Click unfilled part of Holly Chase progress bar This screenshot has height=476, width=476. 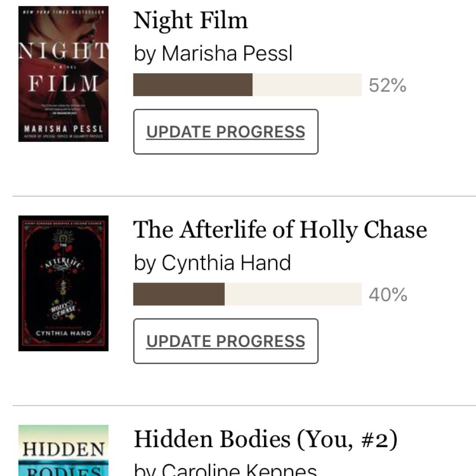(293, 294)
